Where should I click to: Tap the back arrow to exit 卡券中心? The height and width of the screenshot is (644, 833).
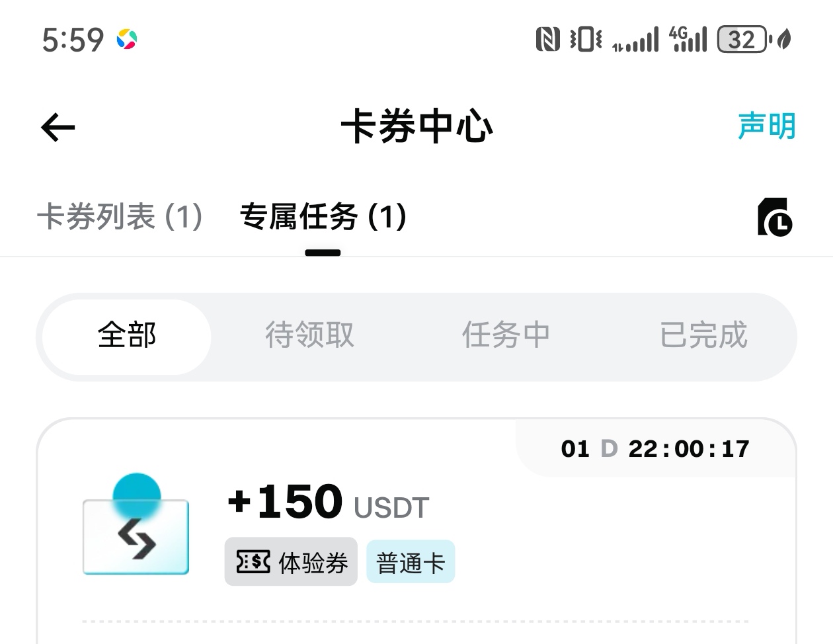click(x=57, y=128)
